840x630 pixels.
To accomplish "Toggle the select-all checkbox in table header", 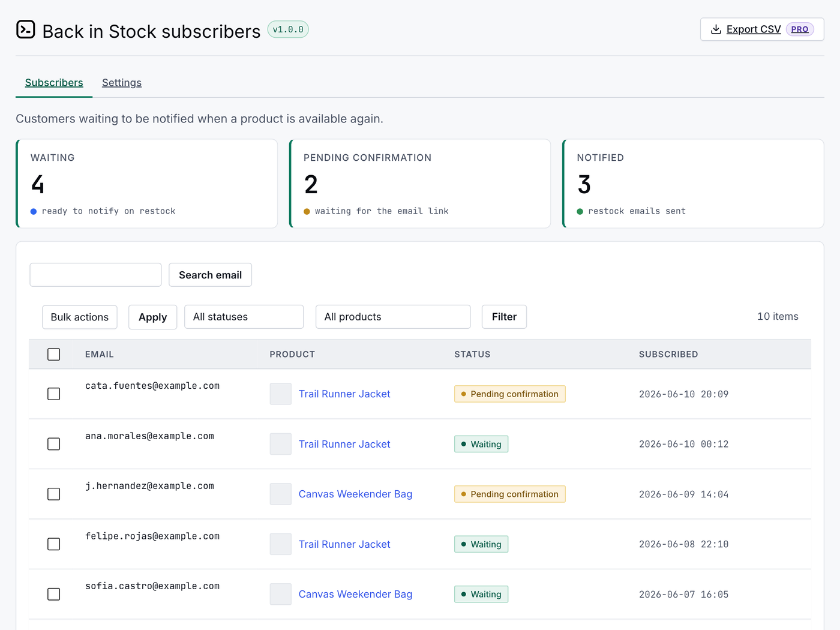I will (x=54, y=354).
